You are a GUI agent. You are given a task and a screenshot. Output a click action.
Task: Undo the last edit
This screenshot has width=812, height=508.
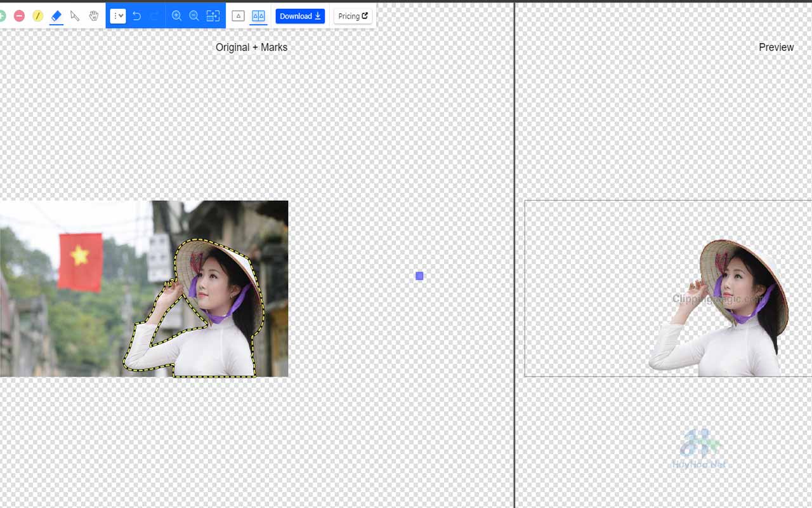click(136, 16)
